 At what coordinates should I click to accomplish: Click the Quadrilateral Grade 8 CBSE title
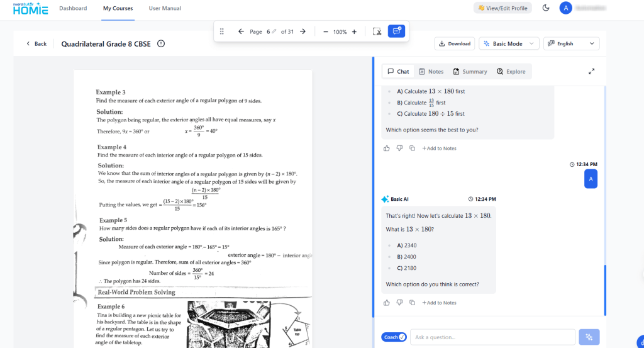point(106,44)
